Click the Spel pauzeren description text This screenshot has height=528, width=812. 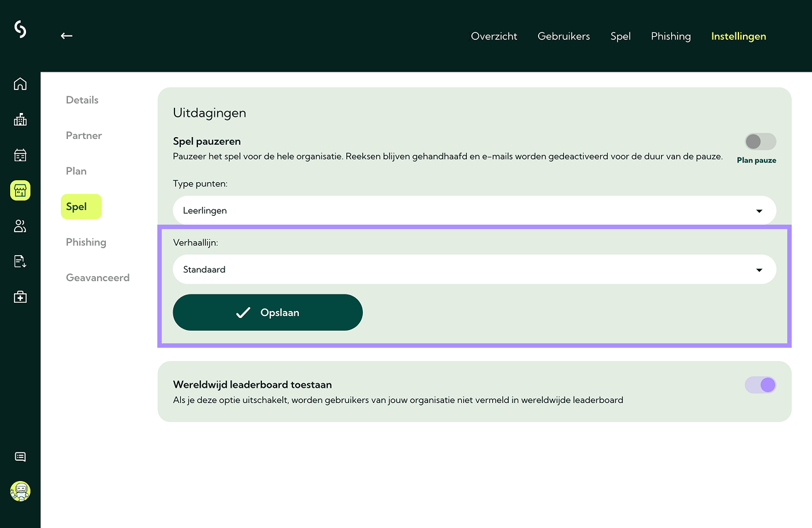[448, 156]
